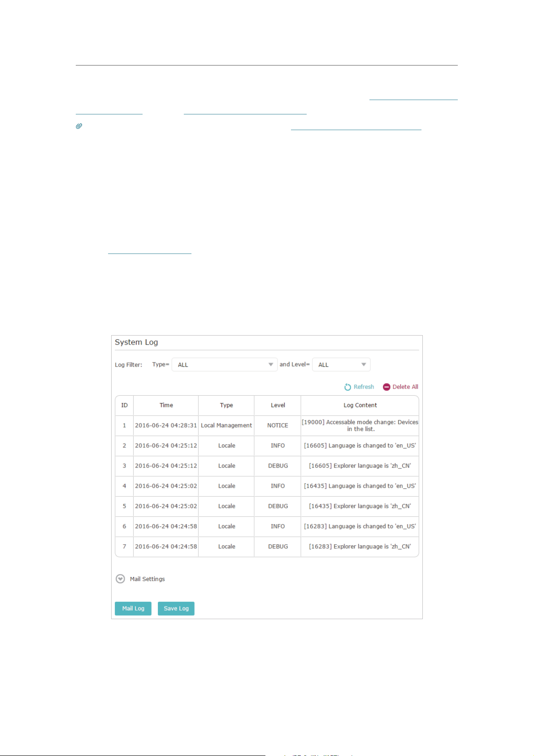Click the '[19000] Accessable mode change' log entry

(360, 426)
